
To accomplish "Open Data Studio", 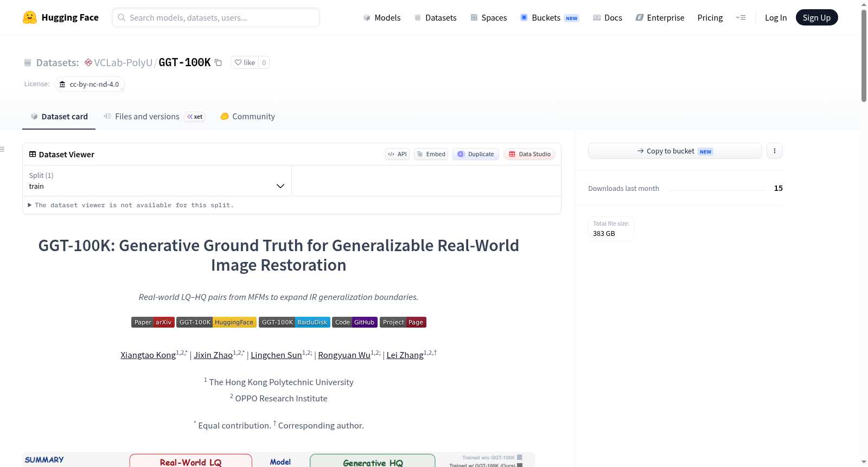I will (529, 154).
